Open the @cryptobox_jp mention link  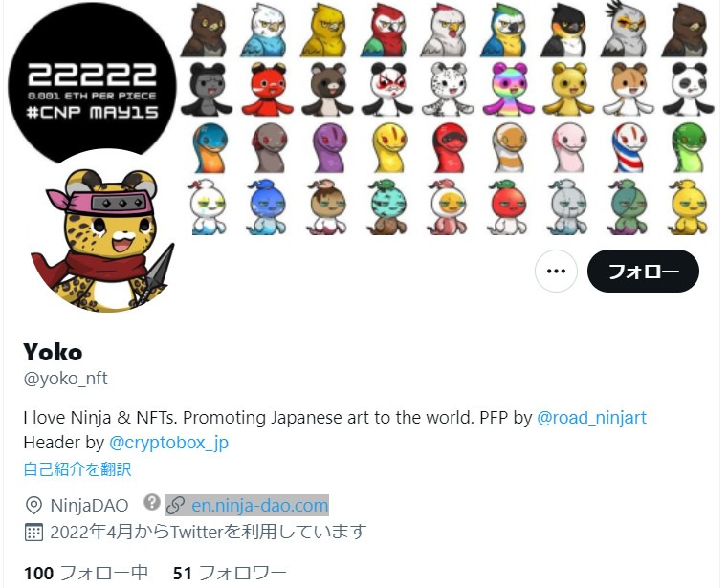coord(168,443)
